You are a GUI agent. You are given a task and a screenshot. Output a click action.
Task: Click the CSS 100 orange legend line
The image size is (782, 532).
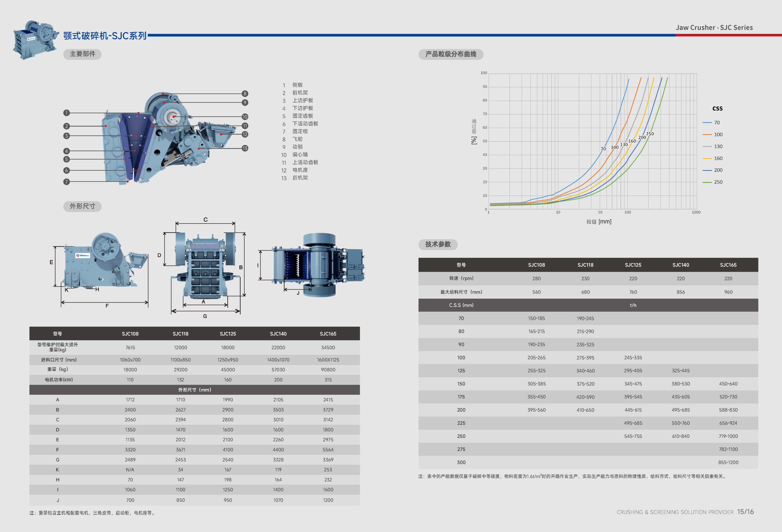pyautogui.click(x=707, y=134)
